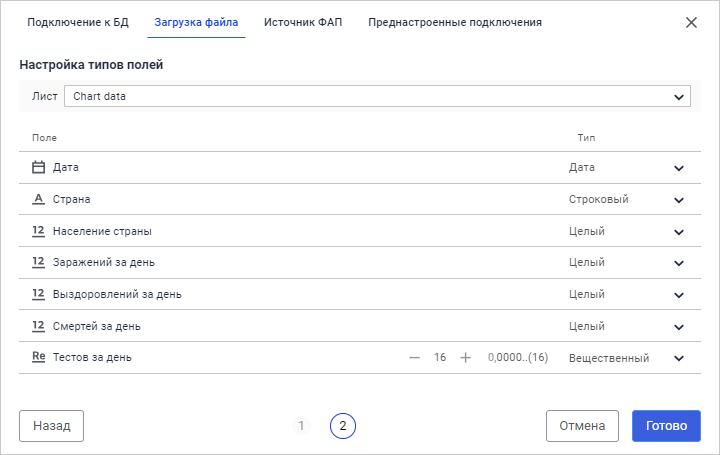Expand type dropdown for Страна field
The width and height of the screenshot is (720, 455).
point(679,200)
